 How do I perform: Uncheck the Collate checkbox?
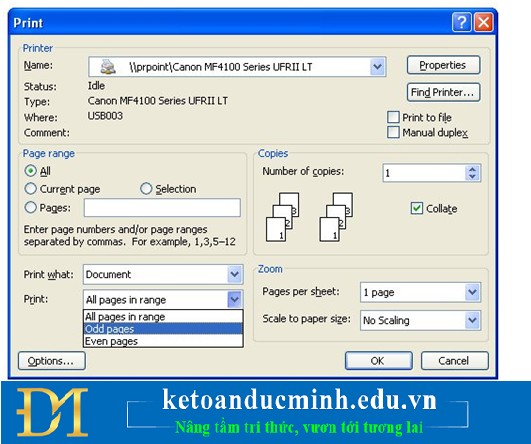click(417, 208)
